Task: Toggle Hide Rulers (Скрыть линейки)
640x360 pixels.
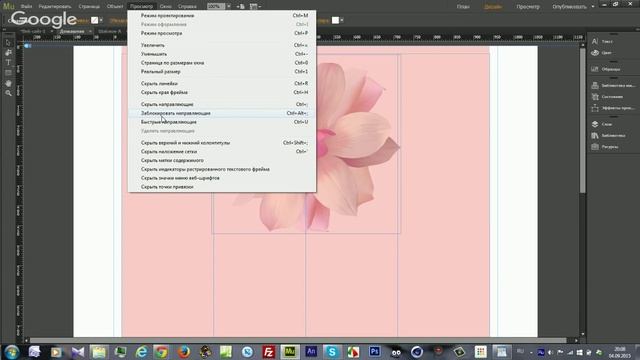Action: pyautogui.click(x=222, y=84)
